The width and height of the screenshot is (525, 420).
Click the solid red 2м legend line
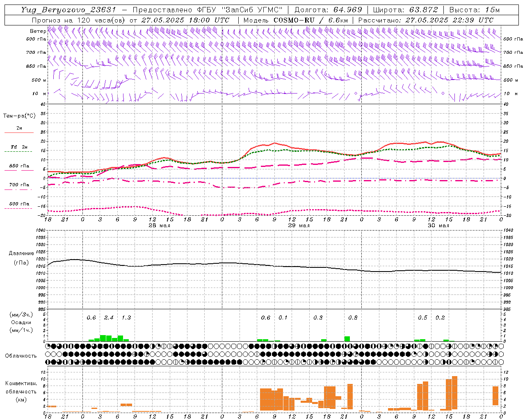click(19, 132)
